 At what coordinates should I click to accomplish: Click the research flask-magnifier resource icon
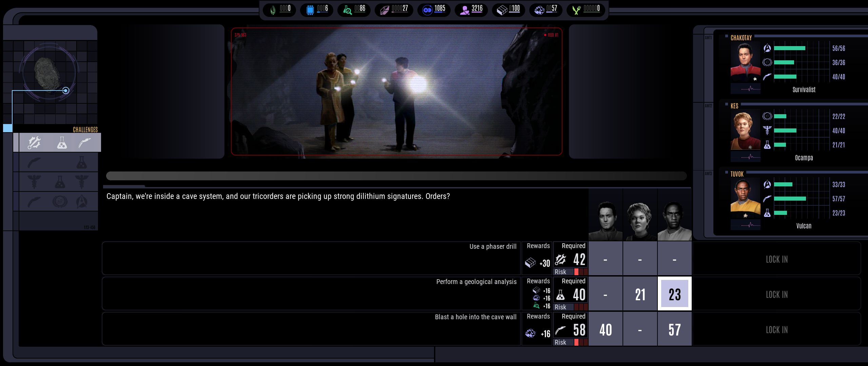[347, 10]
